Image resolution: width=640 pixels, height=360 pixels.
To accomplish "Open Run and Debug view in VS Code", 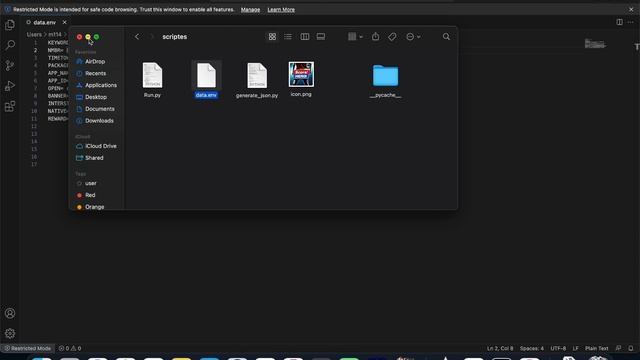I will [10, 86].
